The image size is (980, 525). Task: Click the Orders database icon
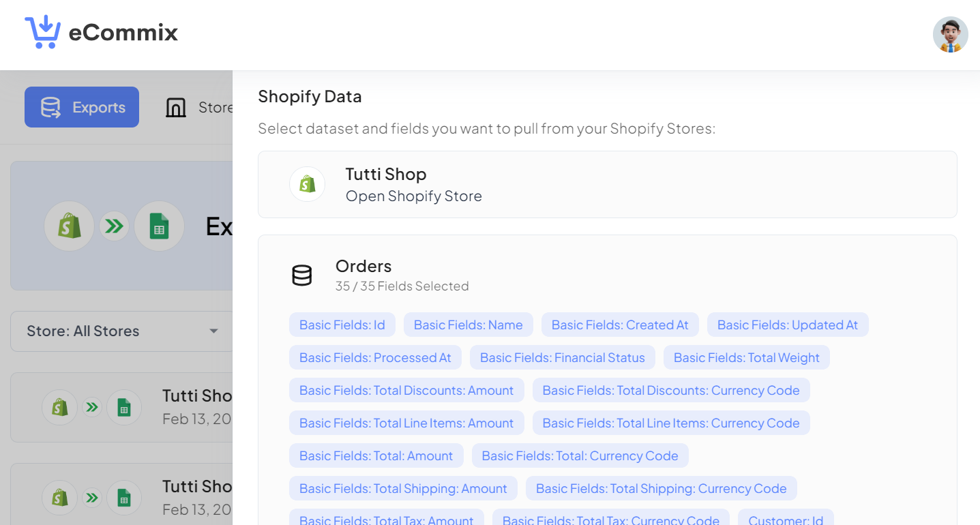point(301,275)
